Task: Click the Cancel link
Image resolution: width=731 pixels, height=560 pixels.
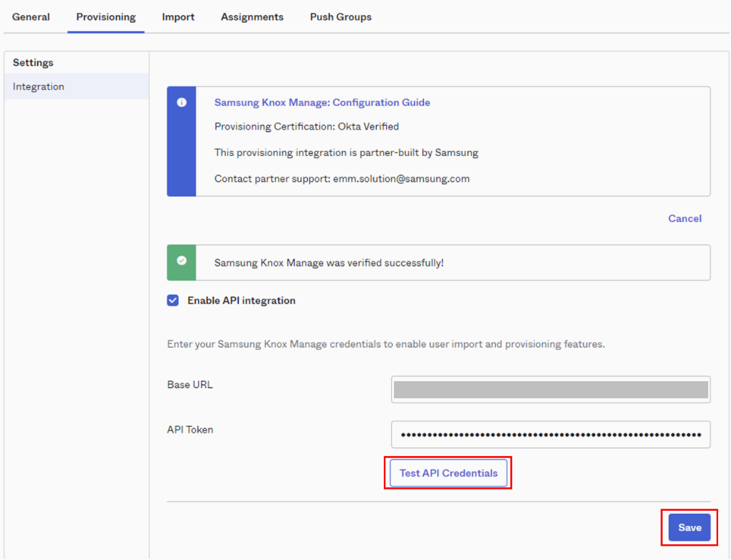Action: click(x=685, y=218)
